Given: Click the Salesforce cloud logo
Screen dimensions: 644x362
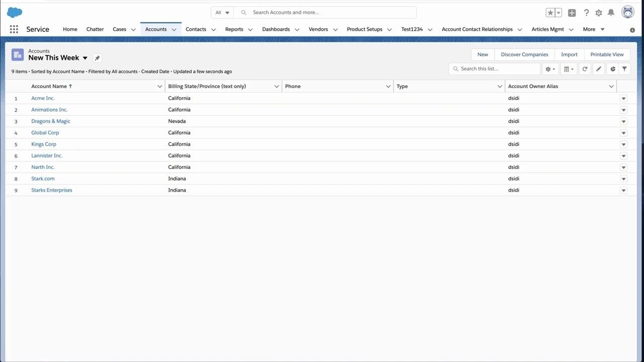Looking at the screenshot, I should [15, 13].
